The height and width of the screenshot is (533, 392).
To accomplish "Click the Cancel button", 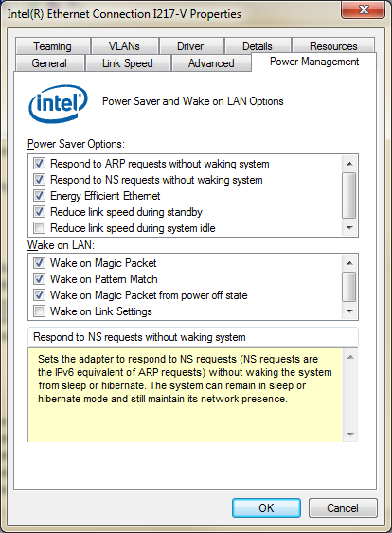I will 343,507.
